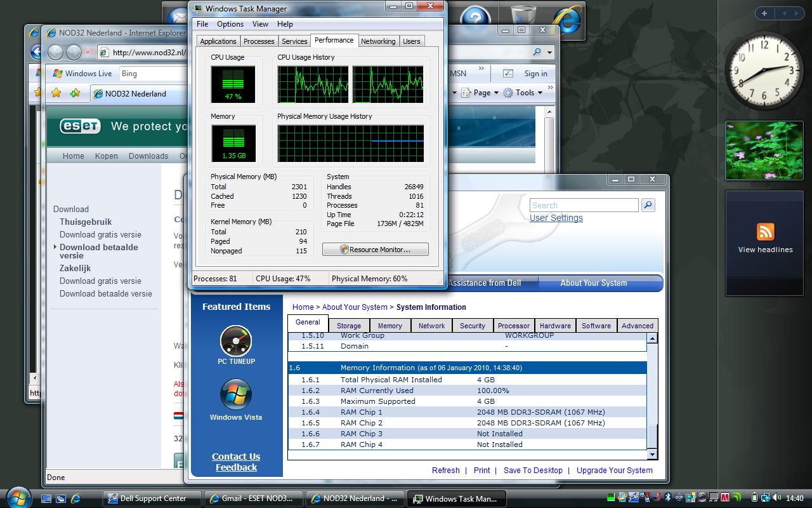Screen dimensions: 812x508
Task: Open the Home link on ESET navigation
Action: click(73, 156)
